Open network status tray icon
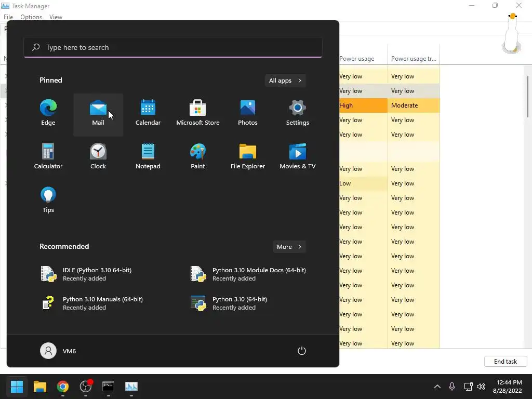Image resolution: width=532 pixels, height=399 pixels. point(468,387)
